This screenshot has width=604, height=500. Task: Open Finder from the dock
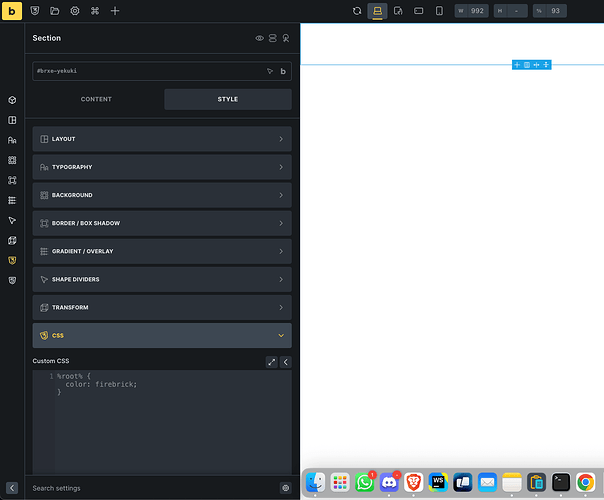[315, 482]
